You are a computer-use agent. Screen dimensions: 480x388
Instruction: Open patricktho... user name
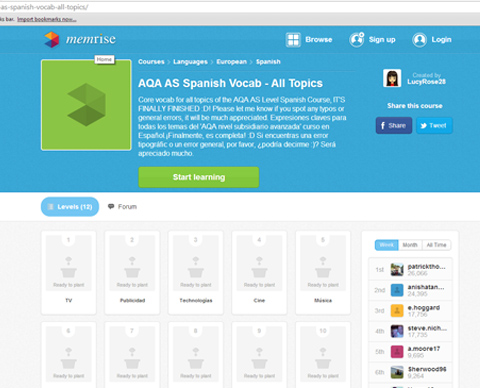click(426, 266)
